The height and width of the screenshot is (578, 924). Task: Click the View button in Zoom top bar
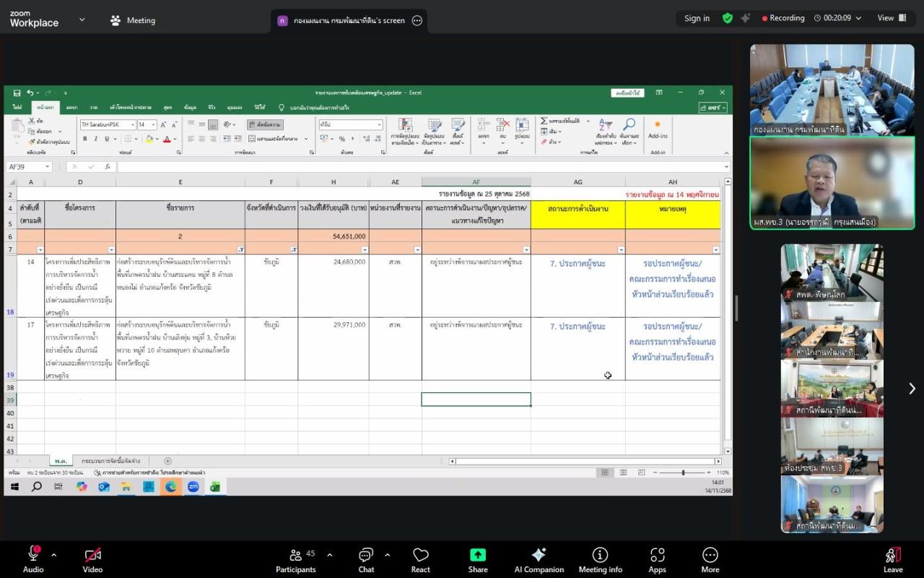click(892, 18)
